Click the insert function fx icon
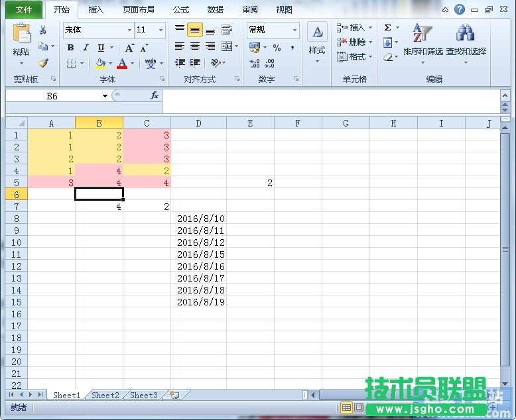Image resolution: width=516 pixels, height=420 pixels. pos(154,96)
